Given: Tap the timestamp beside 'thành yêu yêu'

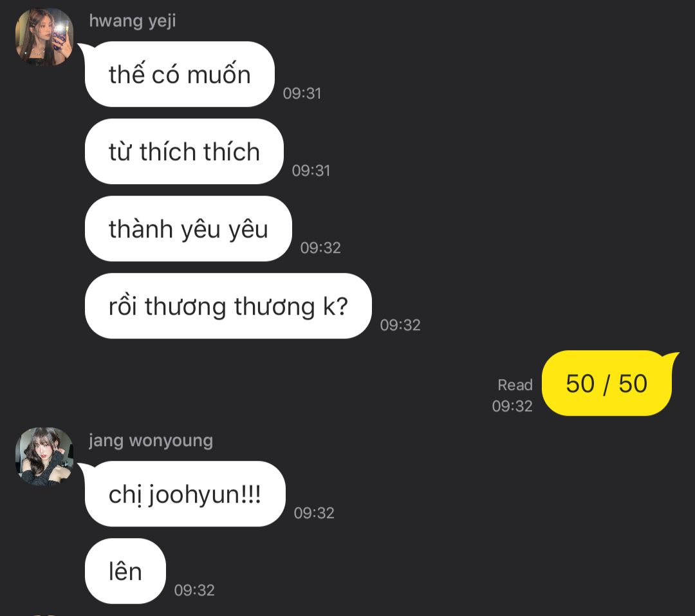Looking at the screenshot, I should (x=320, y=247).
